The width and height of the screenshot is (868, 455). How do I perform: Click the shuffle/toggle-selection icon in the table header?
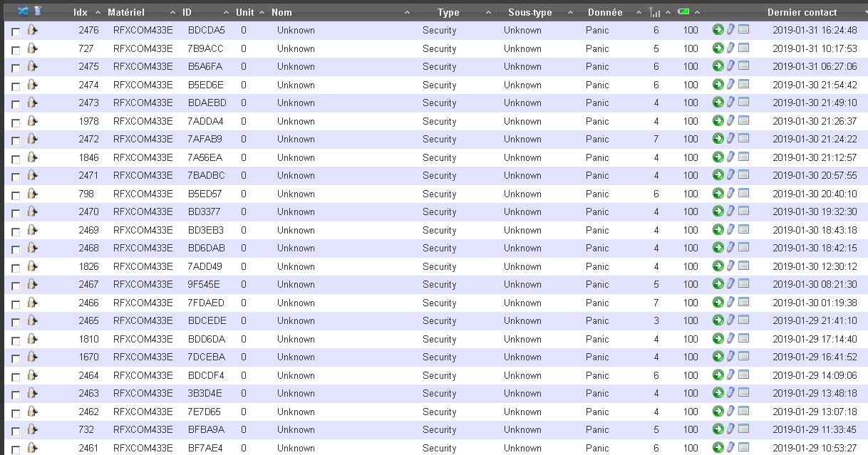tap(23, 11)
